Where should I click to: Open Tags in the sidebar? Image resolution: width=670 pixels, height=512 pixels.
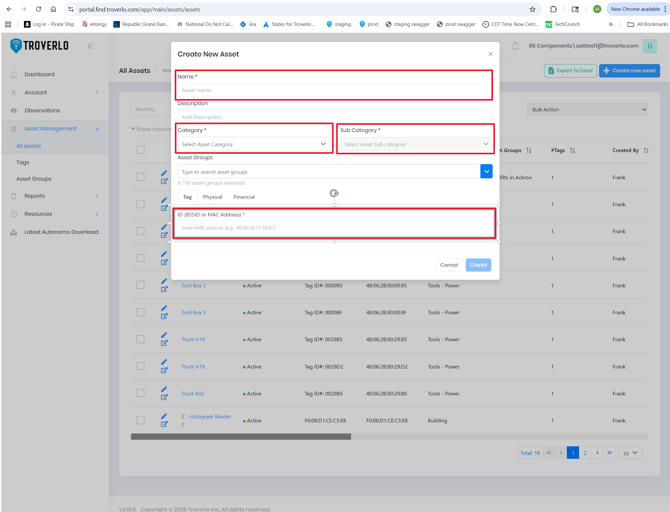pyautogui.click(x=23, y=162)
